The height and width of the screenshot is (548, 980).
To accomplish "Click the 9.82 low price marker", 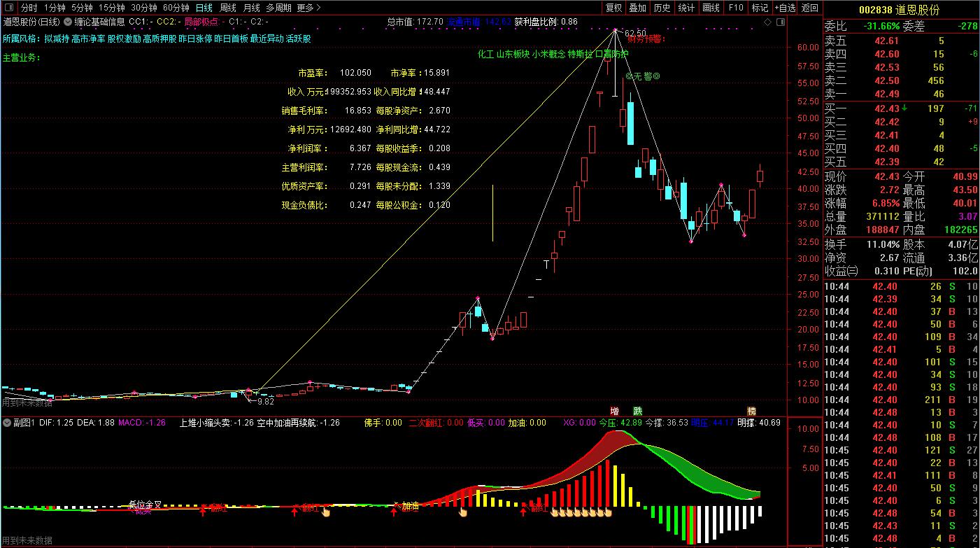I will click(265, 401).
